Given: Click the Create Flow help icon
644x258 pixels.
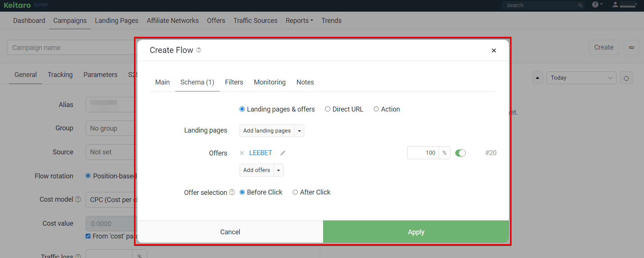Looking at the screenshot, I should point(199,50).
